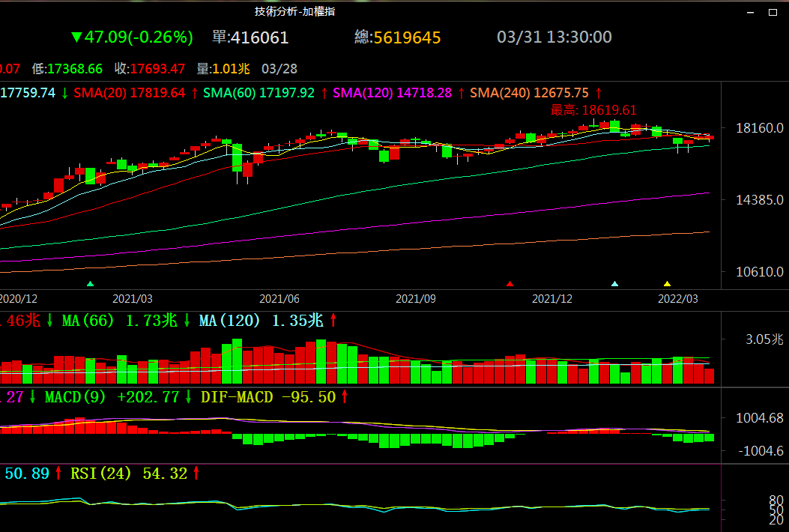Viewport: 789px width, 532px height.
Task: Click the green down arrow before SMA(20)
Action: (65, 93)
